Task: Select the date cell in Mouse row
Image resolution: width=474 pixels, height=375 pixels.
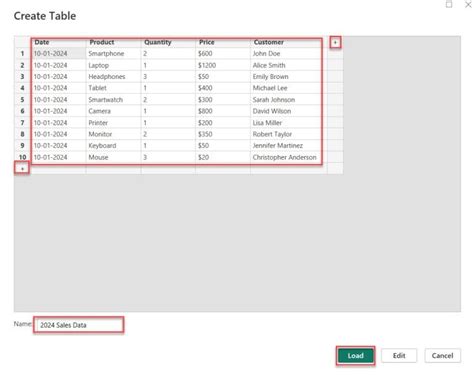Action: pos(59,157)
